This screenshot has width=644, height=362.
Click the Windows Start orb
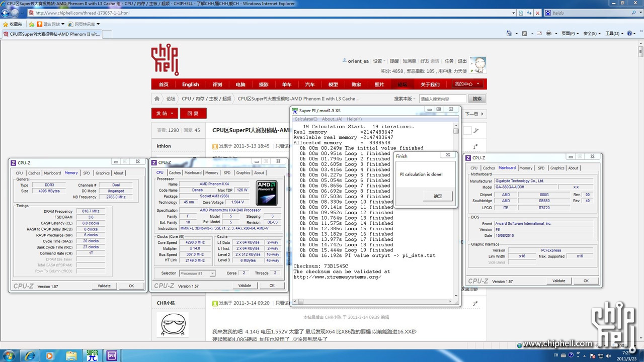[9, 355]
